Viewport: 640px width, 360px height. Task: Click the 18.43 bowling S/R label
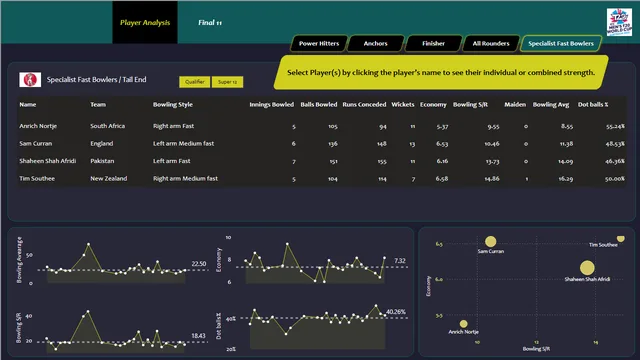(198, 336)
